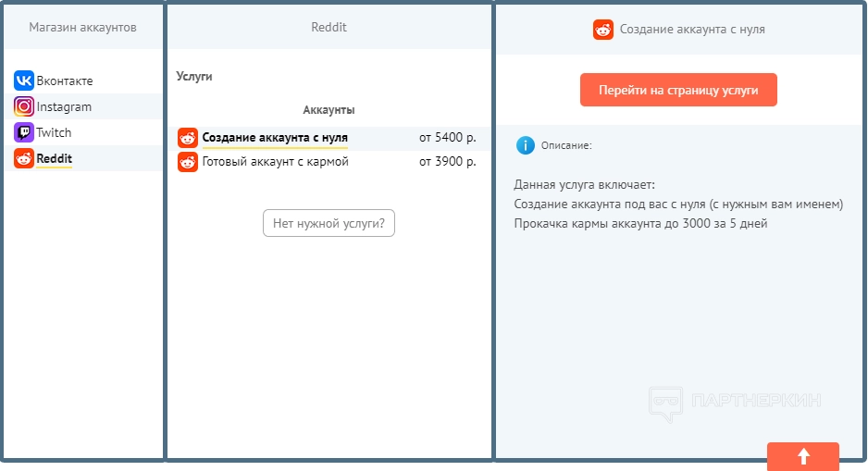The height and width of the screenshot is (471, 868).
Task: Choose Готовый аккаунт с кармой service
Action: click(x=275, y=162)
